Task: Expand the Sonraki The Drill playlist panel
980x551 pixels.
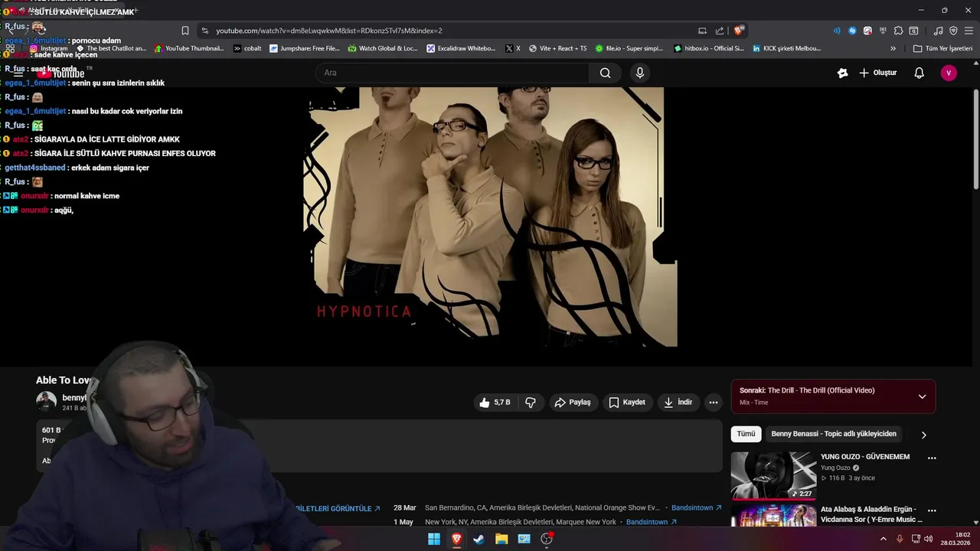Action: 922,396
